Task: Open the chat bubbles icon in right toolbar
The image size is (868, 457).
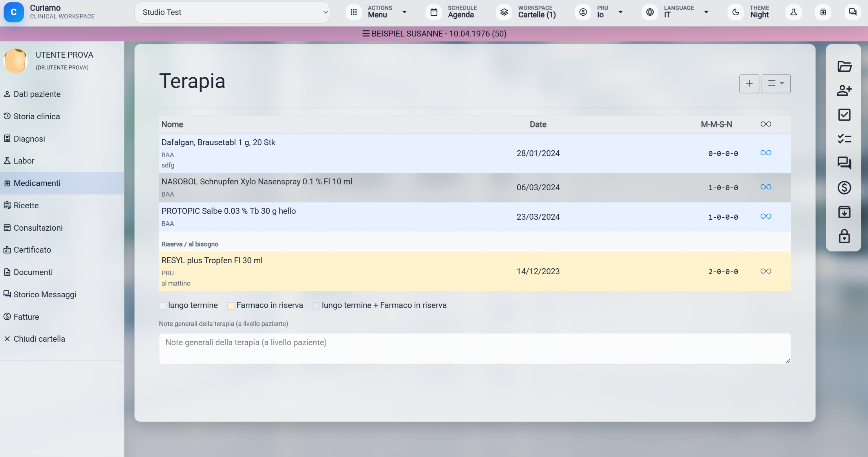Action: [x=844, y=163]
